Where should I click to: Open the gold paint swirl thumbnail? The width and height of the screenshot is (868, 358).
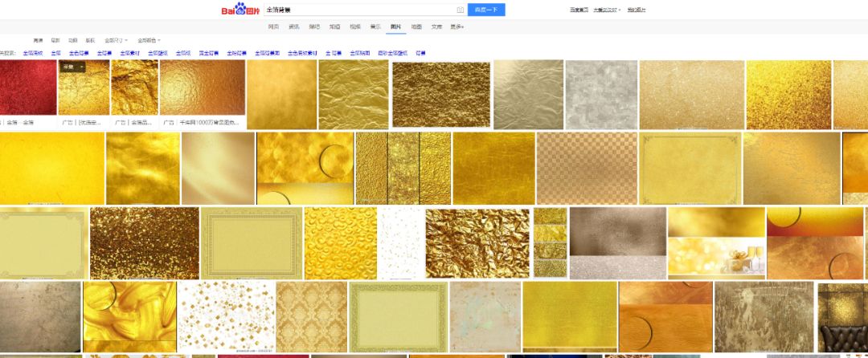coord(129,317)
